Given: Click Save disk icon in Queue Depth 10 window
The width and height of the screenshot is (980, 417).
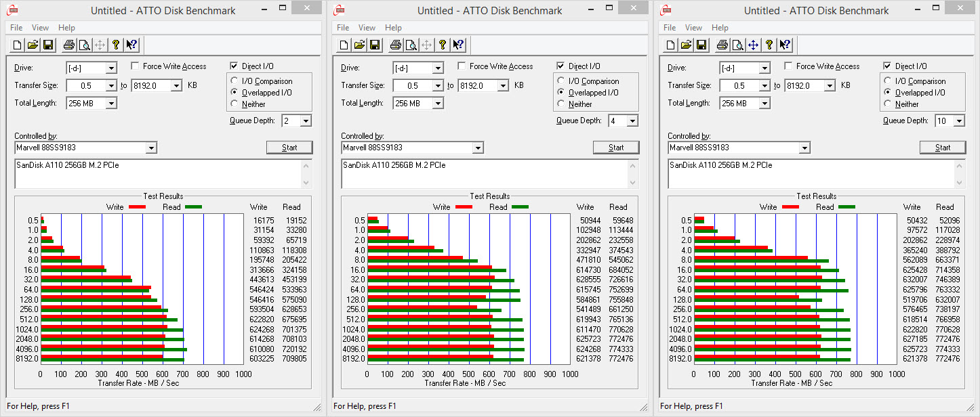Looking at the screenshot, I should pos(701,45).
